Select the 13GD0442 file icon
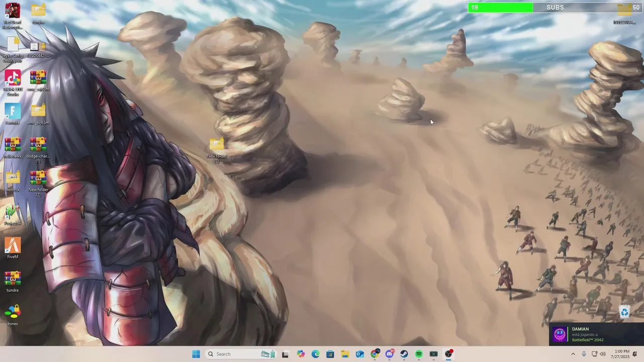The width and height of the screenshot is (644, 362). click(38, 49)
